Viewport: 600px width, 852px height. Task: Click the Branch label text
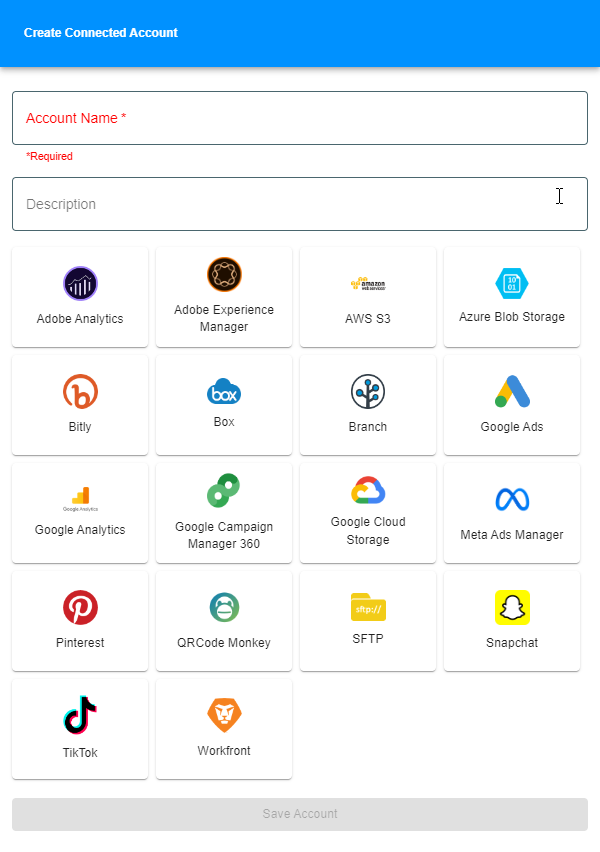coord(368,427)
